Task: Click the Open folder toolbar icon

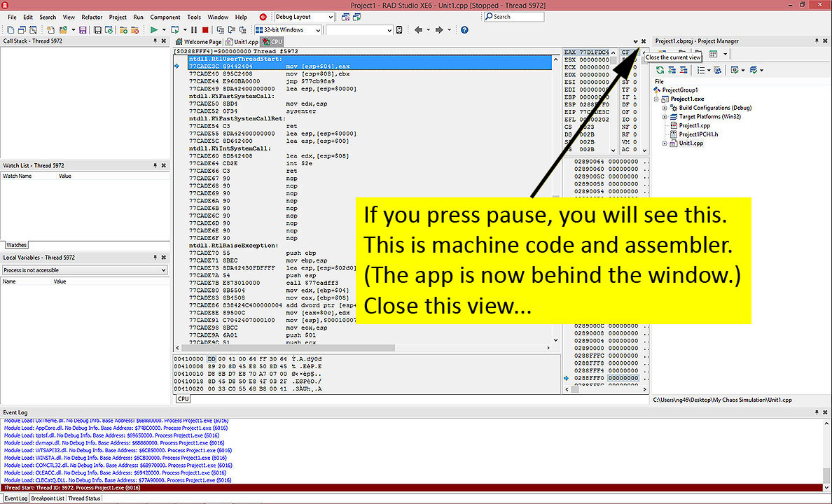Action: (64, 30)
